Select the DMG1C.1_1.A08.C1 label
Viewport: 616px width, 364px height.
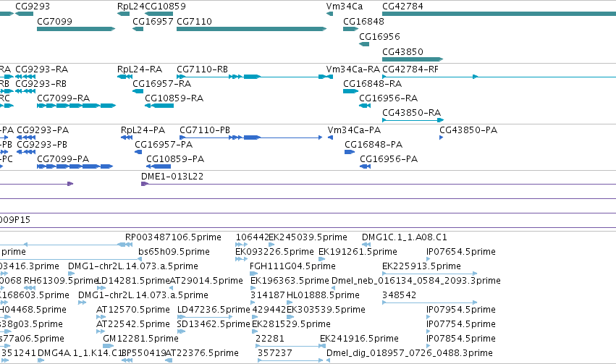pyautogui.click(x=404, y=237)
